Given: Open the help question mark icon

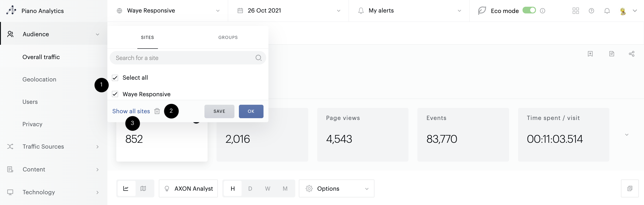Looking at the screenshot, I should click(591, 11).
